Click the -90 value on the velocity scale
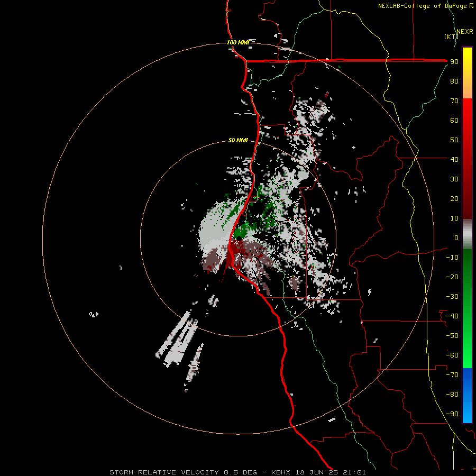 click(452, 414)
